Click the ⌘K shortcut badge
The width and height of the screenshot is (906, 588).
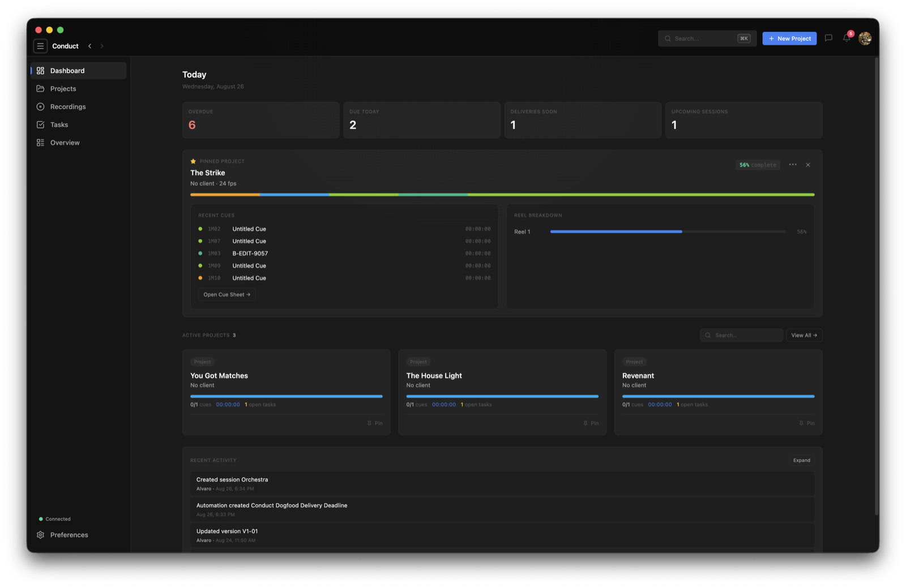(x=743, y=38)
